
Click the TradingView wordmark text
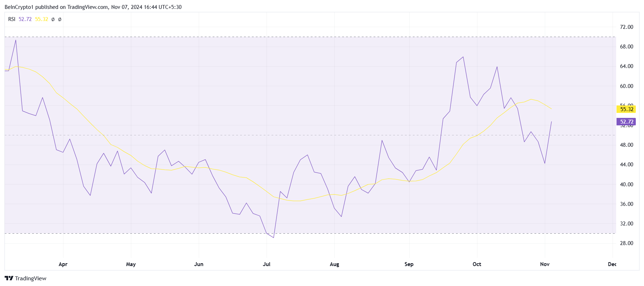click(31, 279)
